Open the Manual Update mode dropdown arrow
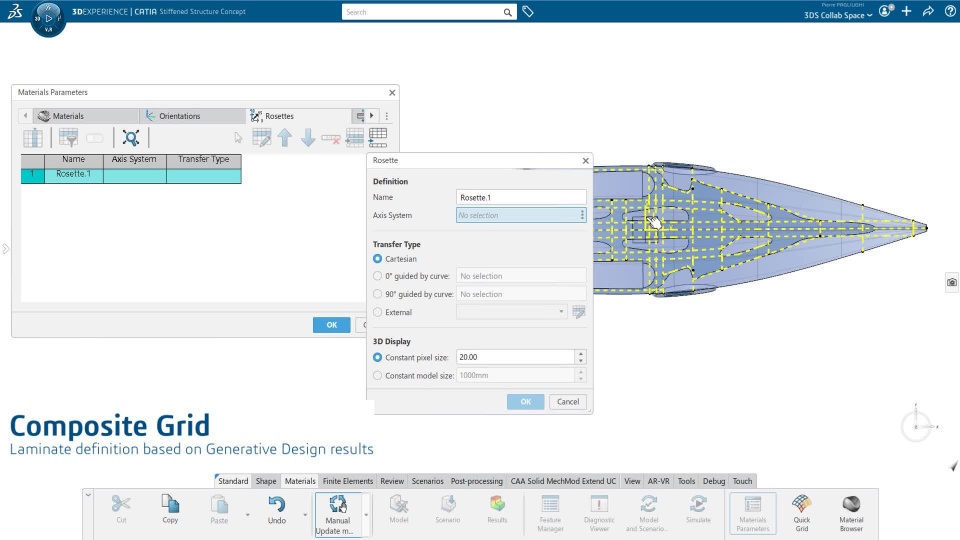This screenshot has width=960, height=540. coord(366,514)
